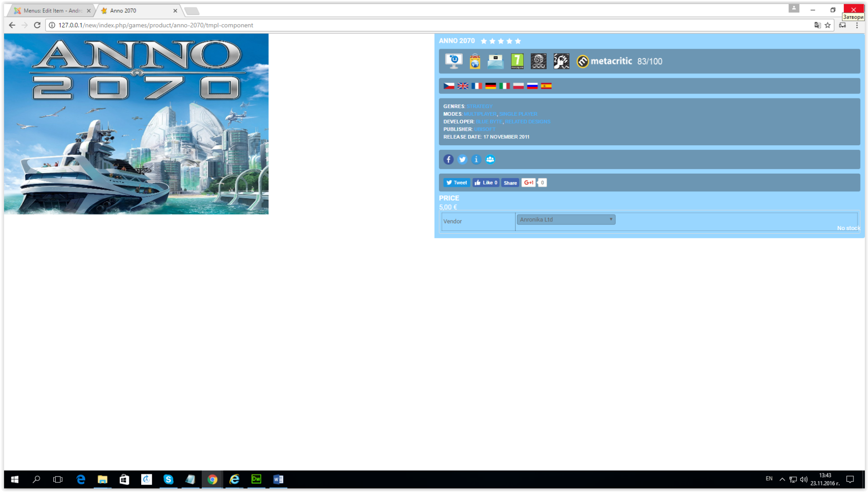Click the Uplay monitor platform icon
Viewport: 868px width, 492px height.
[x=454, y=61]
